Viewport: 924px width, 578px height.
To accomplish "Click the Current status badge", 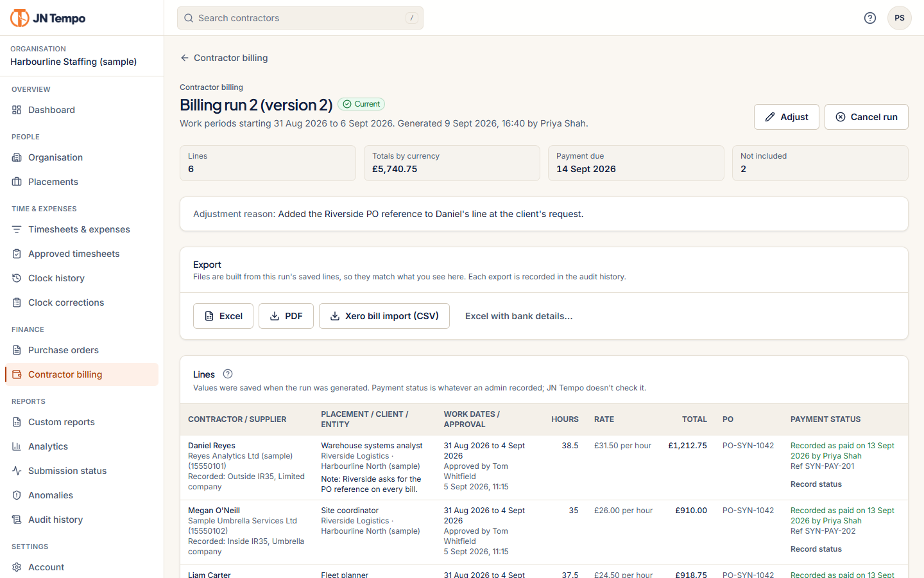I will pyautogui.click(x=361, y=104).
